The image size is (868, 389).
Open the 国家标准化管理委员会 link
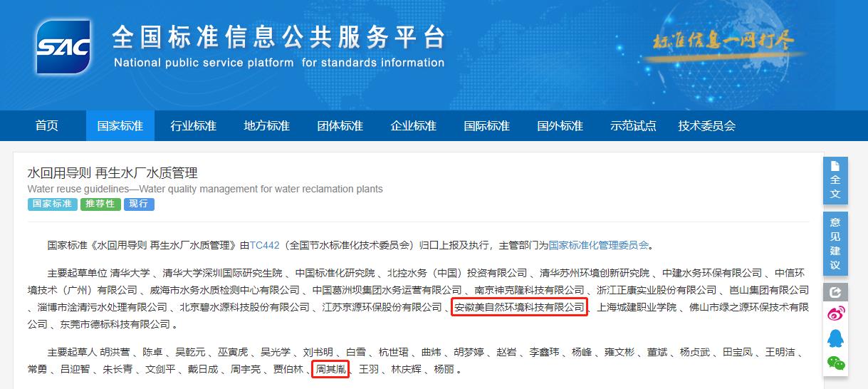tap(599, 245)
